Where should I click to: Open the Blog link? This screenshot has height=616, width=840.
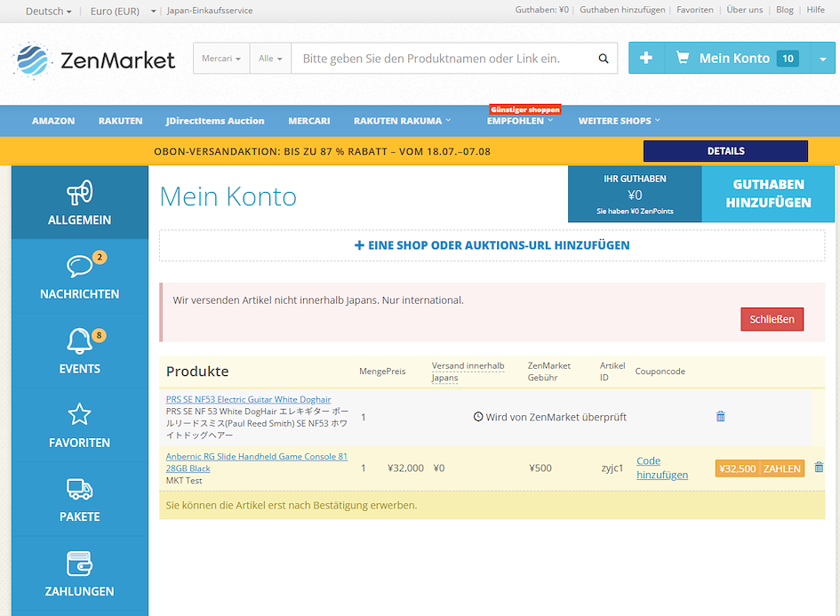tap(784, 10)
